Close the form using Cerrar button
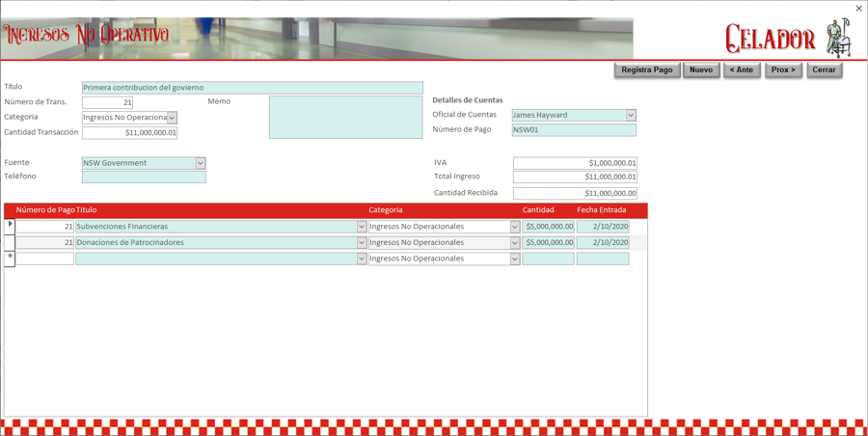 [825, 69]
